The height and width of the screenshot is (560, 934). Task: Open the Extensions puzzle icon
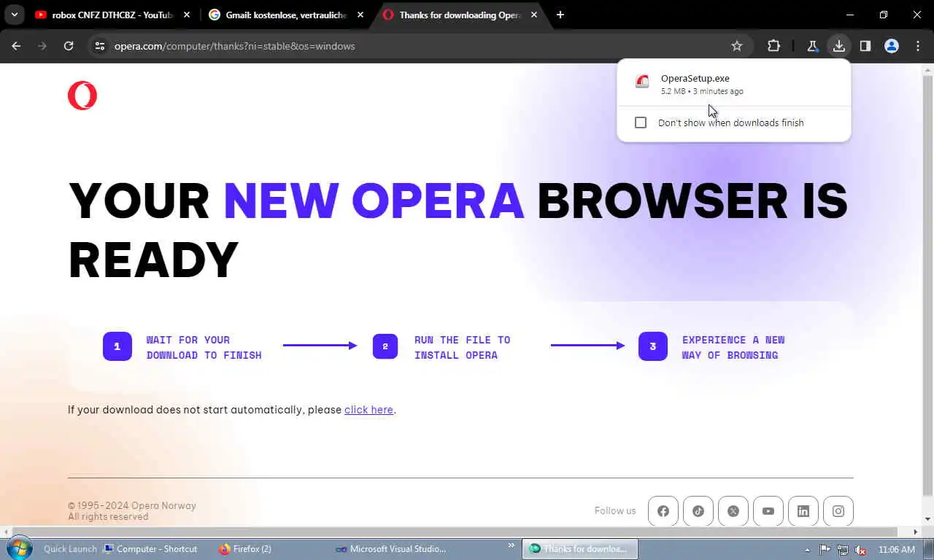pos(774,46)
